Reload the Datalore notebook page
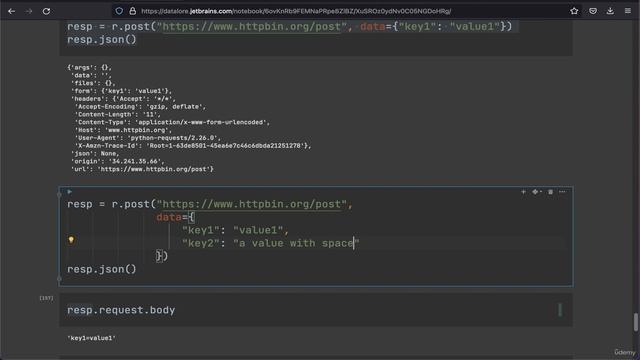Viewport: 640px width, 360px height. (46, 11)
